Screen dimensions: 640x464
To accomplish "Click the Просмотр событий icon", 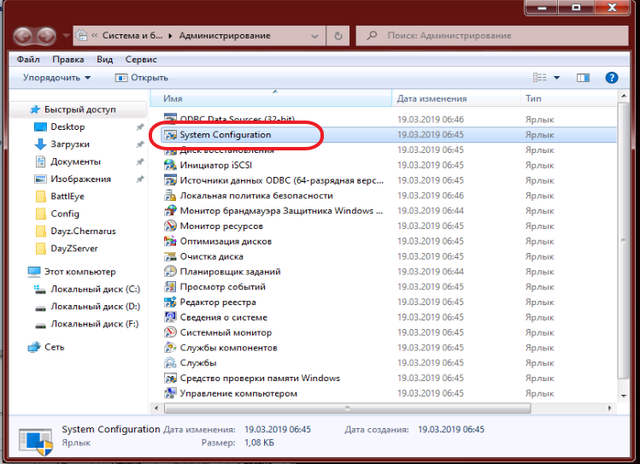I will point(170,287).
